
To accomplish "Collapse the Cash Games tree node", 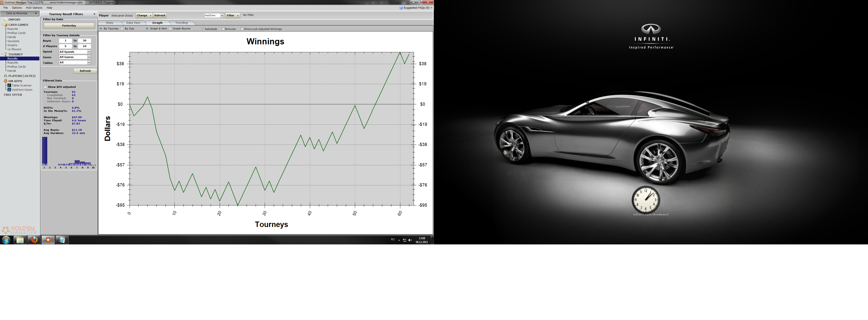I will (x=2, y=25).
